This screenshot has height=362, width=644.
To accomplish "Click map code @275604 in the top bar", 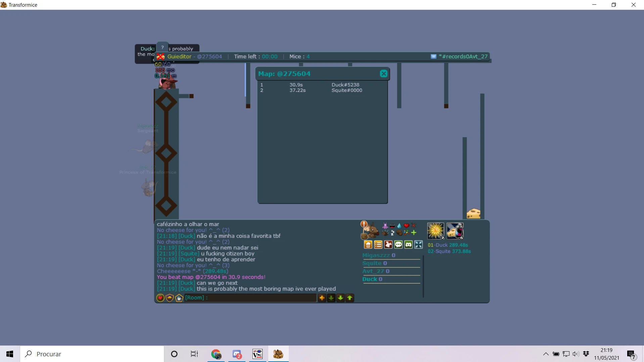I will pyautogui.click(x=210, y=56).
